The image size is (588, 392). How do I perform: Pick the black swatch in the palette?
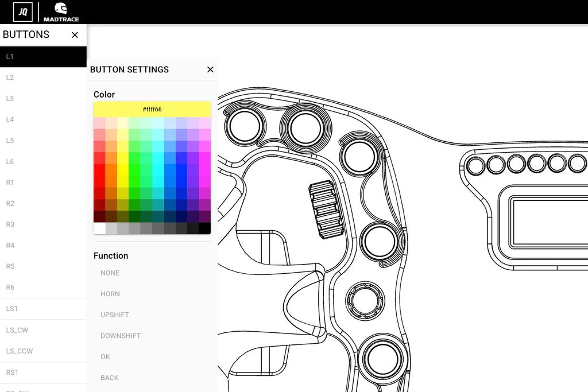tap(207, 229)
